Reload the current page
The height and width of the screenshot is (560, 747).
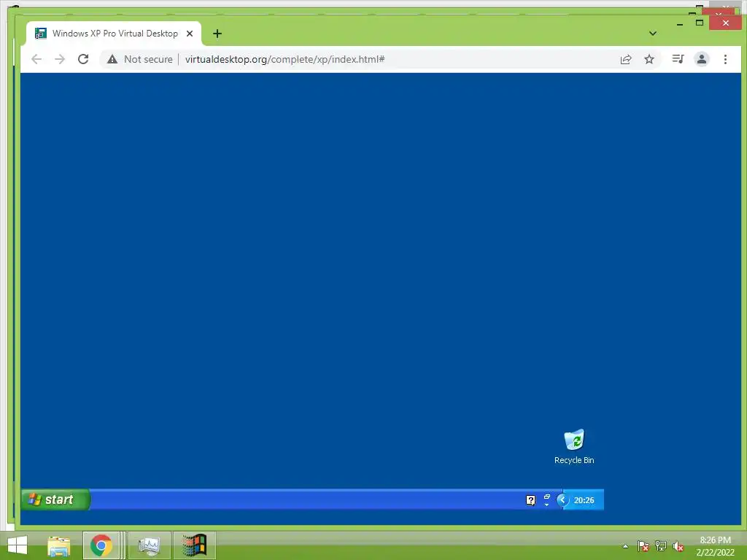(x=83, y=59)
